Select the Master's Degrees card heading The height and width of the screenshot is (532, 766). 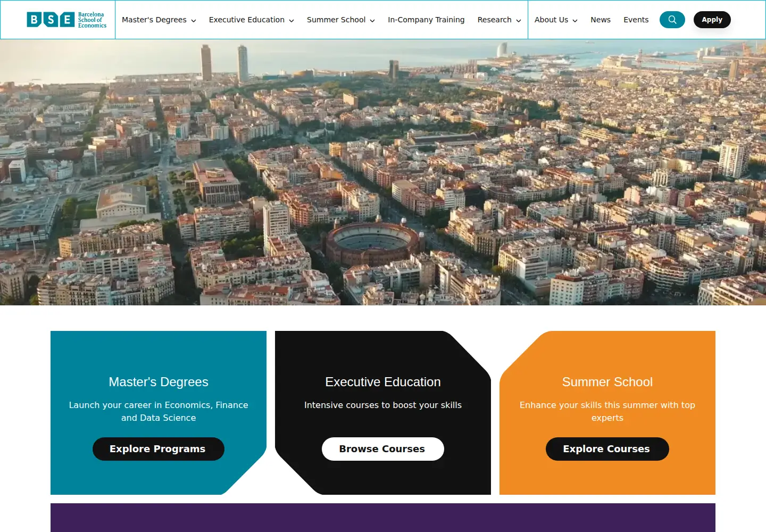[x=159, y=382]
